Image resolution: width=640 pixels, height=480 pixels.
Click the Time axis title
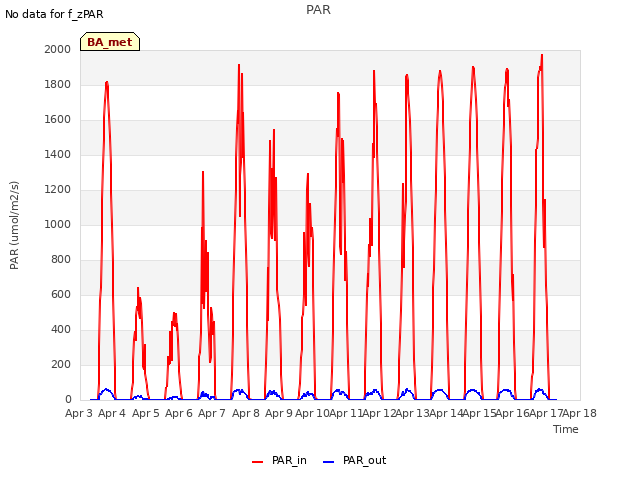tap(566, 429)
